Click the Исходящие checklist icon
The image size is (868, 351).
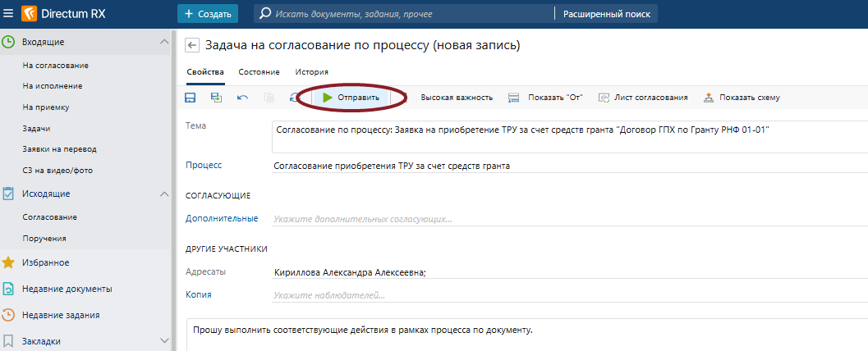[x=8, y=194]
